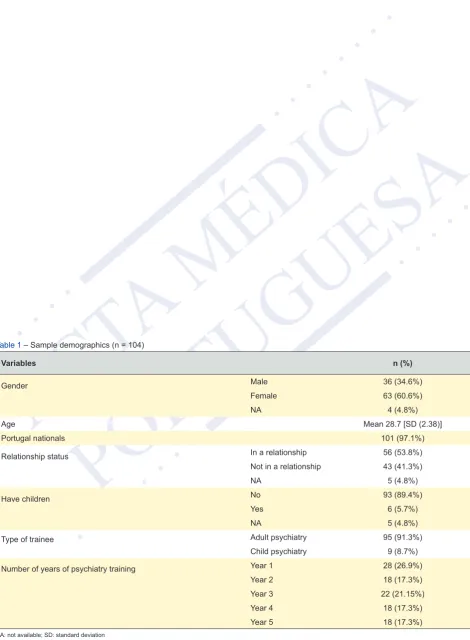Click the Year 5 cell
Viewport: 470px width, 640px height.
[262, 622]
